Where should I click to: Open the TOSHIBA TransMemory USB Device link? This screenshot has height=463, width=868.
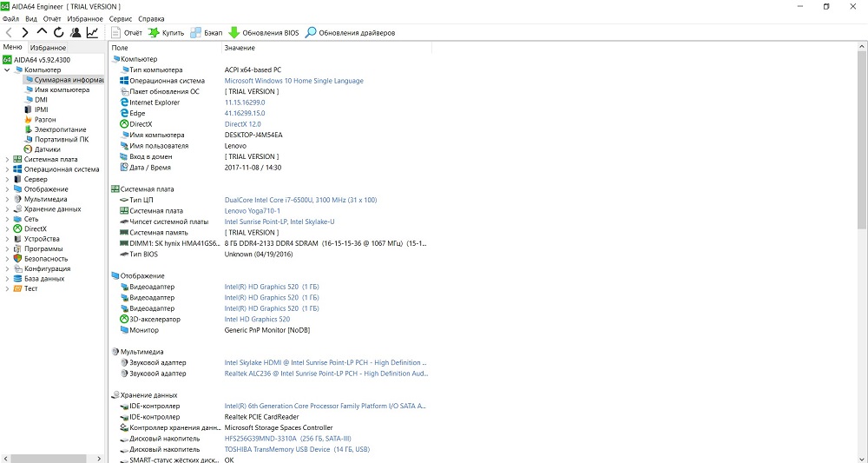(297, 450)
